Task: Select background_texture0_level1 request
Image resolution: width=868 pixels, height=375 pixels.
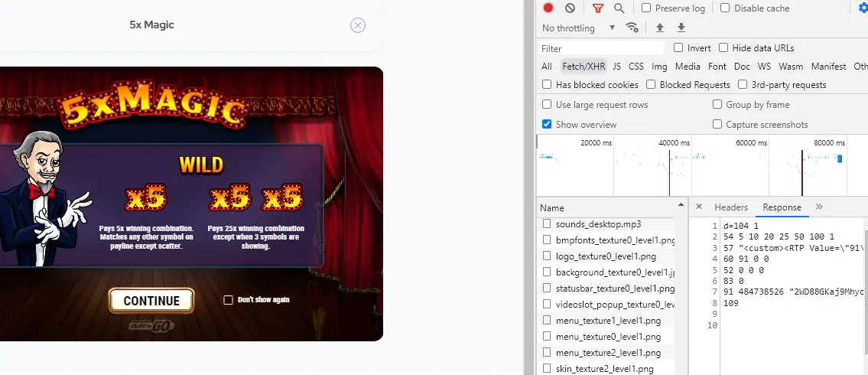Action: point(606,272)
